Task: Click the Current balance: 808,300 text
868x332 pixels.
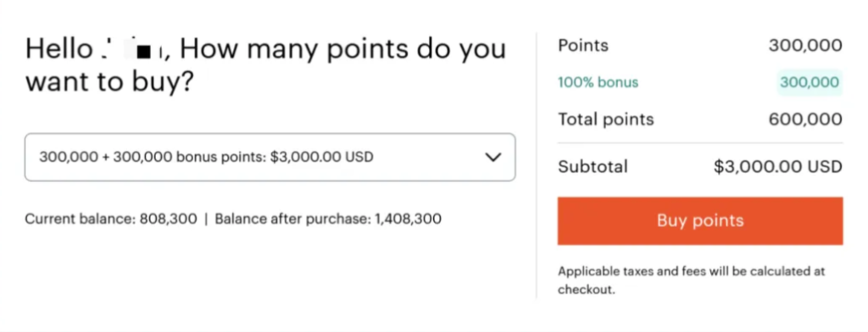Action: (111, 219)
